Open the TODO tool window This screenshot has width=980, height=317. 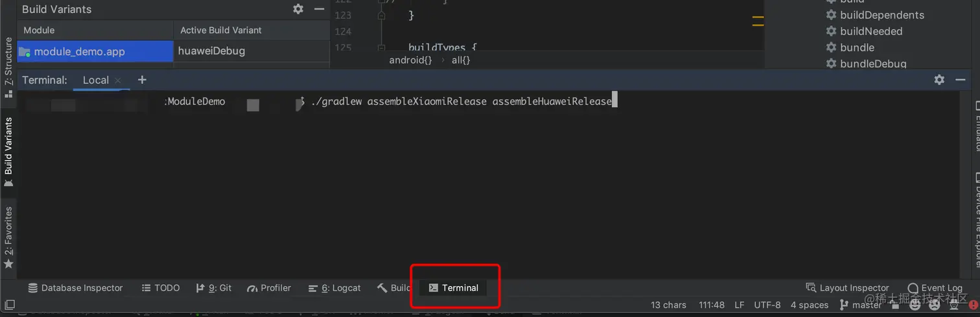coord(160,288)
